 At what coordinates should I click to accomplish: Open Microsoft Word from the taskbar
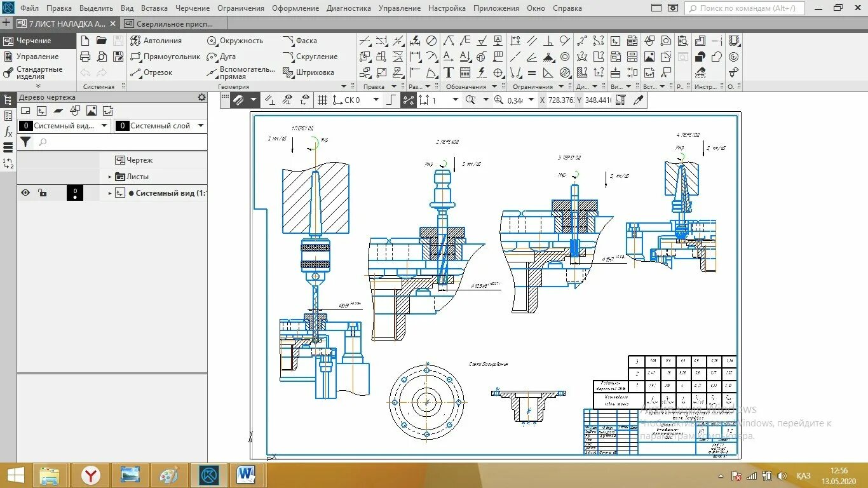[245, 475]
